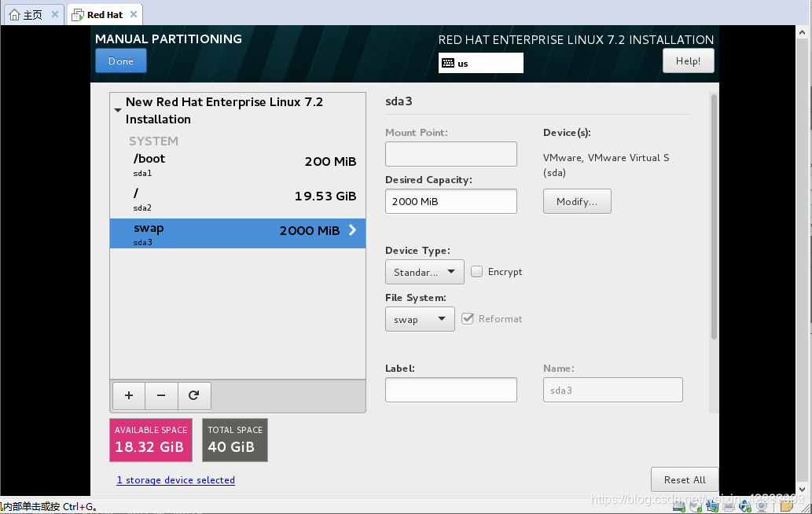Screen dimensions: 812x514
Task: Click the Name field showing sda3
Action: coord(612,390)
